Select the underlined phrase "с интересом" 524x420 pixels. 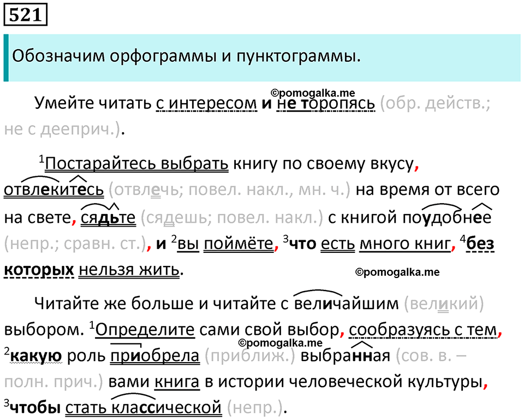(x=206, y=104)
